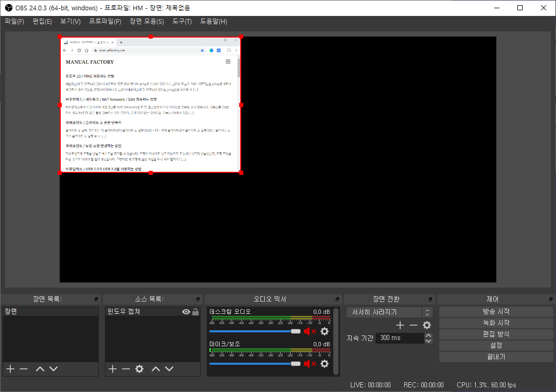Click home icon in captured browser preview

tap(86, 50)
